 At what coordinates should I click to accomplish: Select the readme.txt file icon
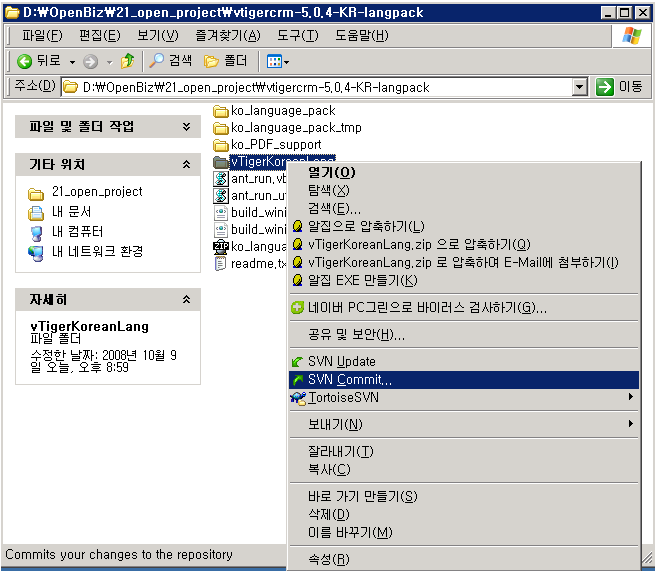[220, 264]
